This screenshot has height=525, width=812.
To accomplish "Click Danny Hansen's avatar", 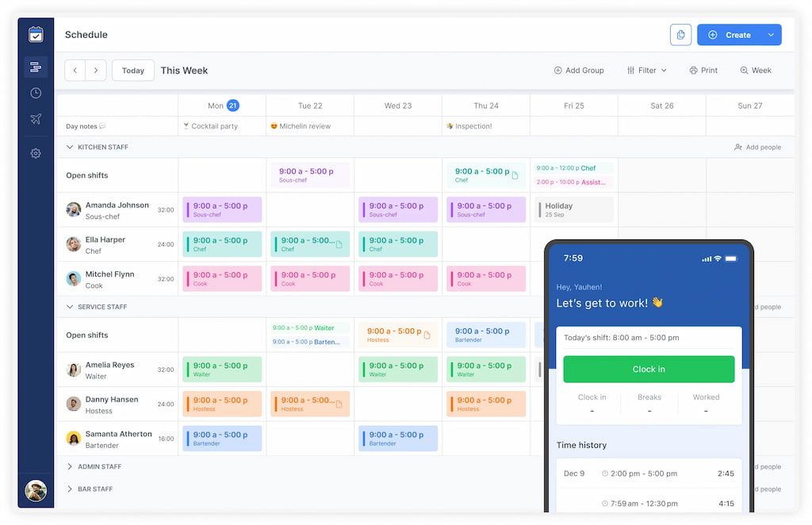I will point(74,404).
